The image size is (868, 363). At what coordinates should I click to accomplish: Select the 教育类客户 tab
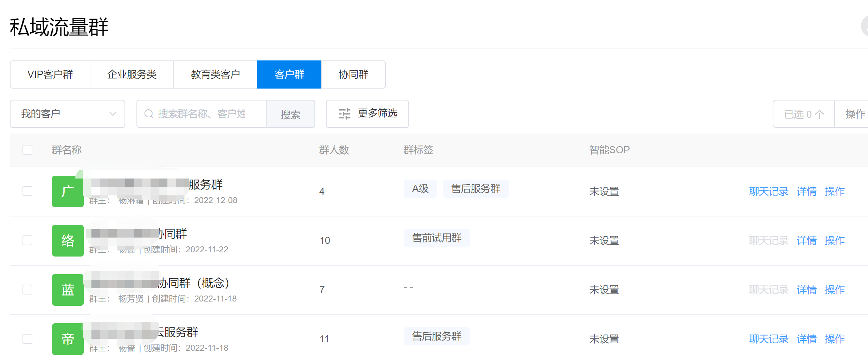coord(215,74)
